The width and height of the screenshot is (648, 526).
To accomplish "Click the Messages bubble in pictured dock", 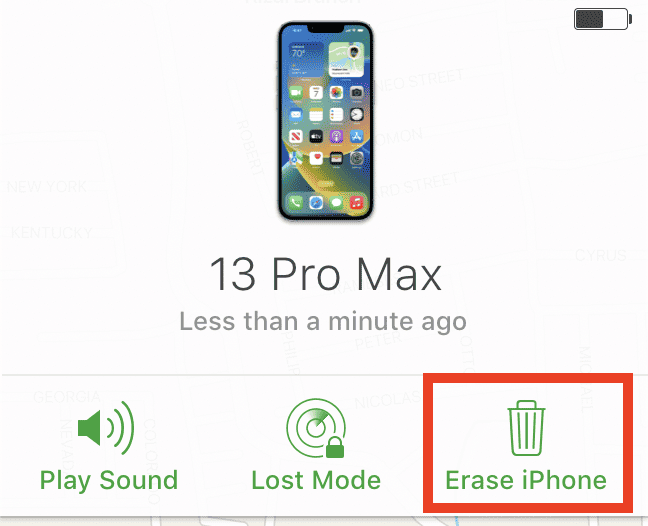I will pyautogui.click(x=336, y=202).
